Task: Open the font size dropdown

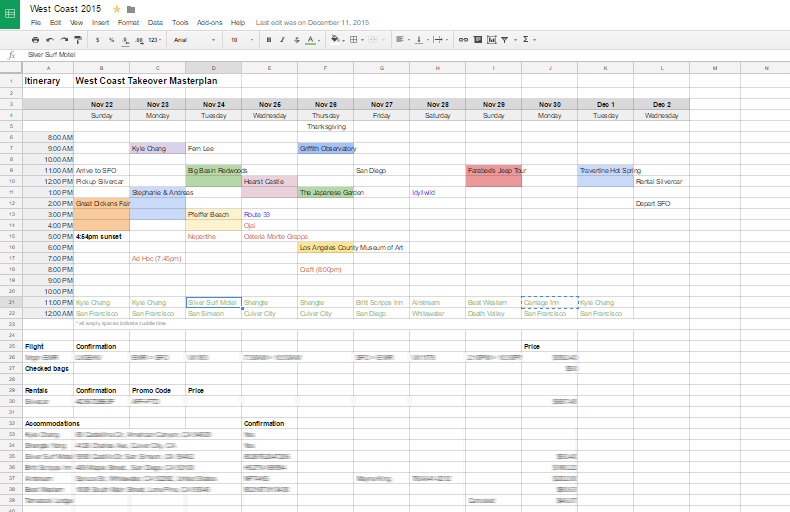Action: [x=242, y=40]
